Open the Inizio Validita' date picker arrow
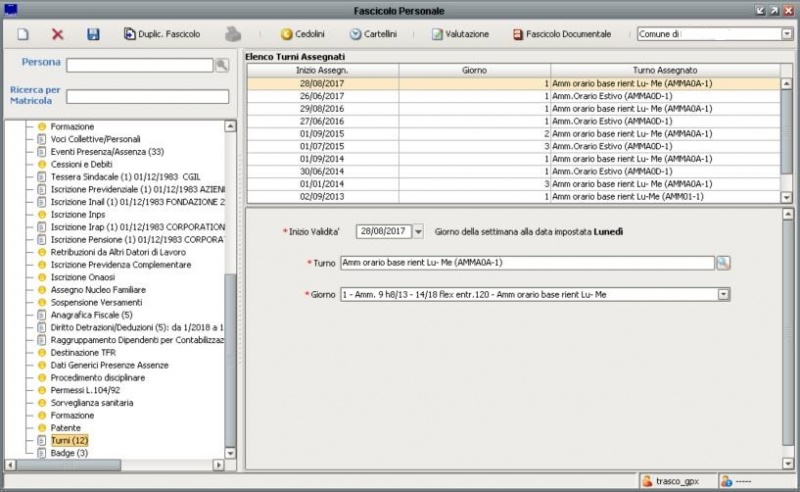Viewport: 800px width, 492px height. (x=418, y=232)
